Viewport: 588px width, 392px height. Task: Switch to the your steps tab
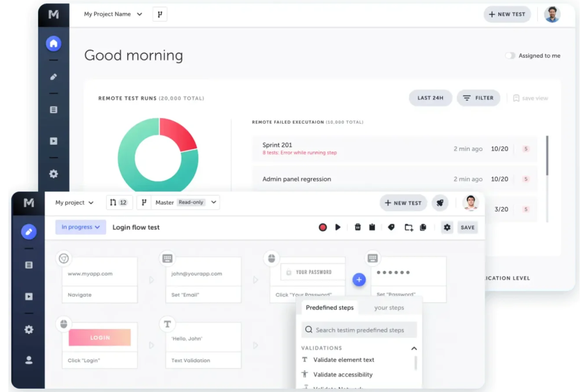click(389, 307)
